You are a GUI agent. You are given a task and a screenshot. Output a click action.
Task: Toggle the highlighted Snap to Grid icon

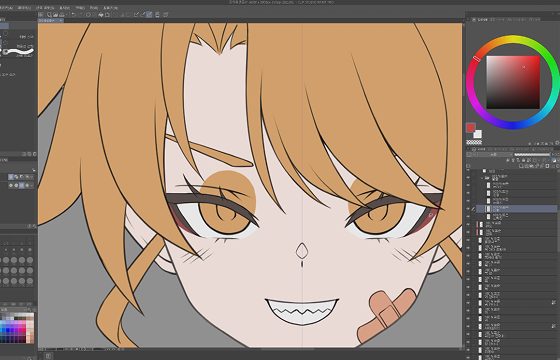tap(149, 15)
